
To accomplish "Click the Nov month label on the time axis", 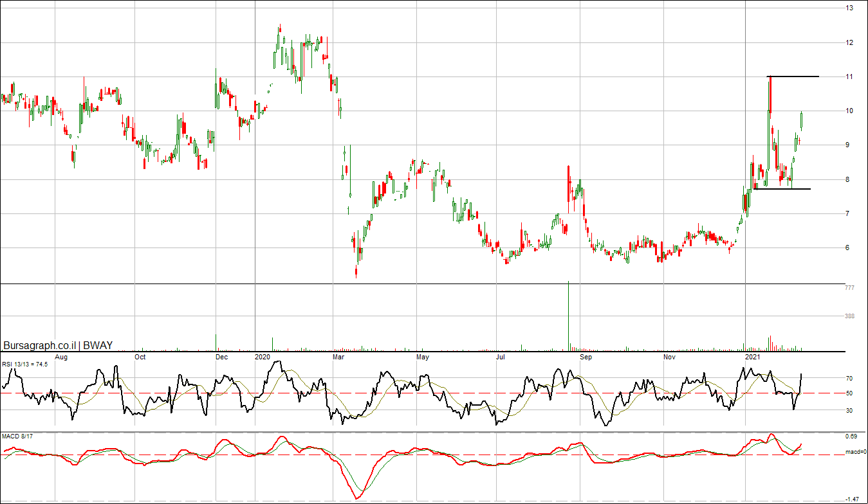I will click(x=669, y=356).
